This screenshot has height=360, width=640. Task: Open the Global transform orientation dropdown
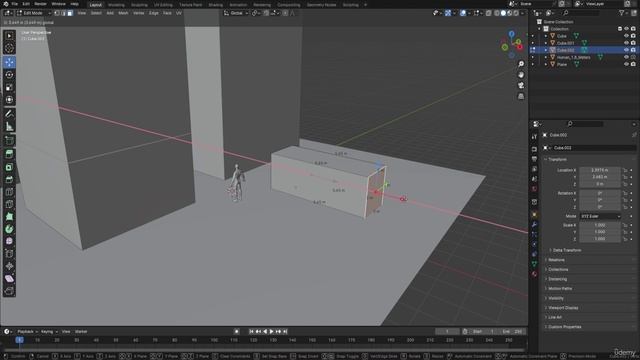(236, 13)
